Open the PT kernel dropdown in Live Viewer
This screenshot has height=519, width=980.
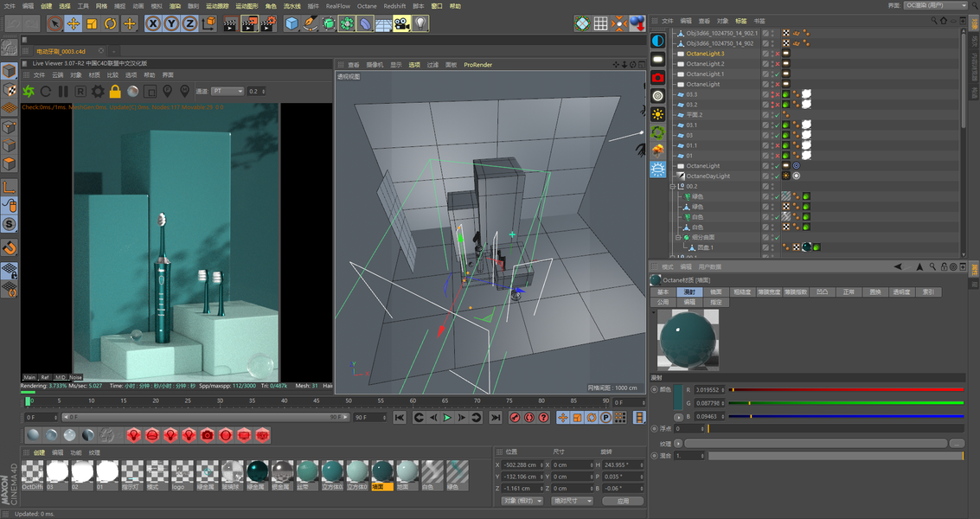[x=227, y=92]
